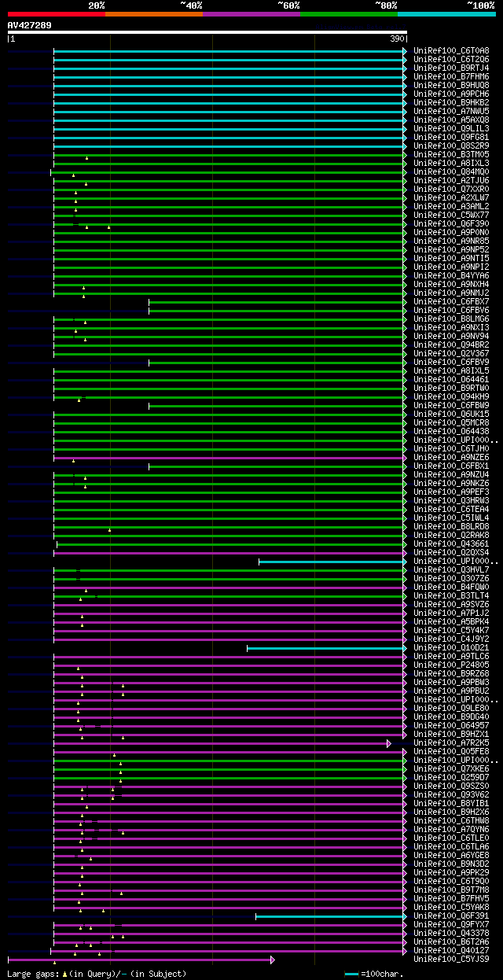This screenshot has height=980, width=503.
Task: Click the arrowhead ending the A7R2K5 alignment bar
Action: tap(388, 743)
